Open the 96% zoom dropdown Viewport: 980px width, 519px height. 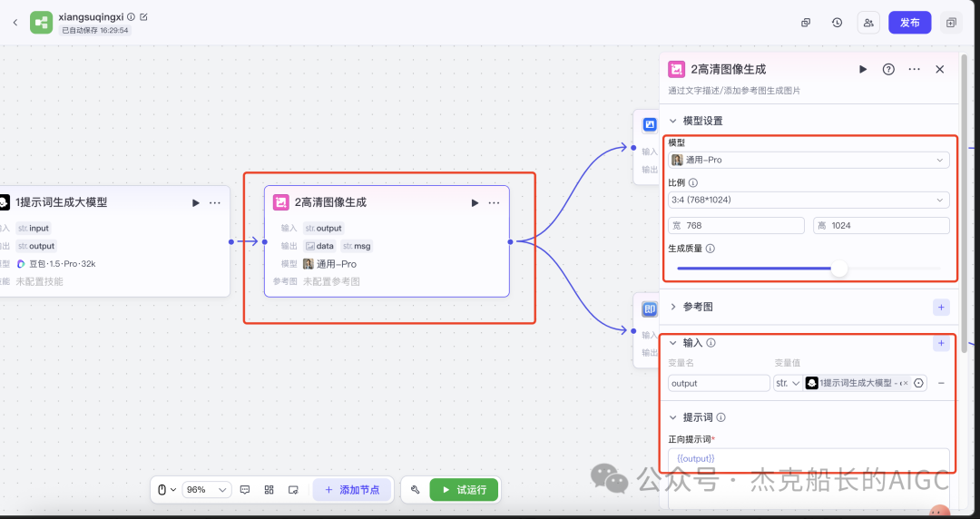tap(206, 490)
